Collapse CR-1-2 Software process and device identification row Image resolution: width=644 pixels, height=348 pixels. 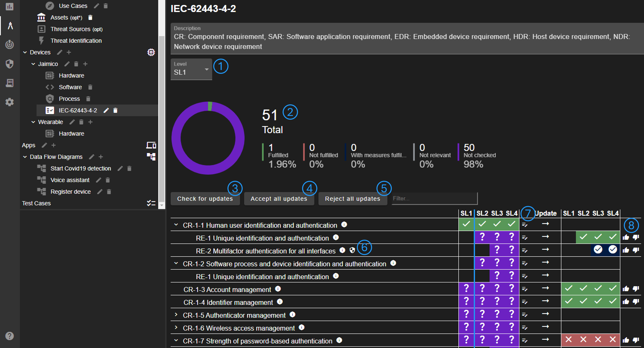(176, 263)
